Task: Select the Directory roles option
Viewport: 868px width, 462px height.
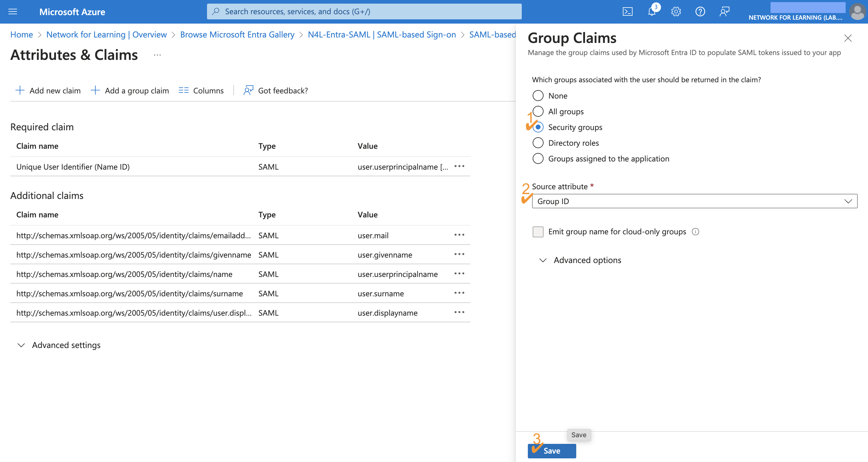Action: [x=538, y=142]
